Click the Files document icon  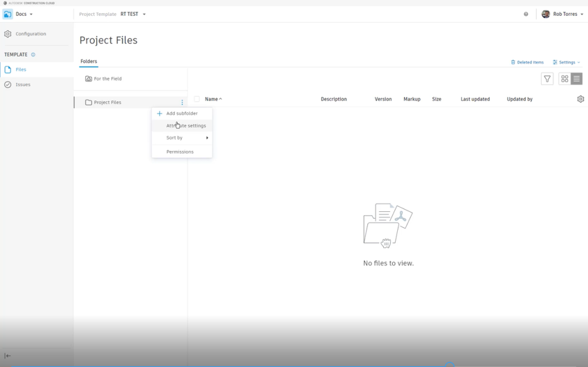8,69
